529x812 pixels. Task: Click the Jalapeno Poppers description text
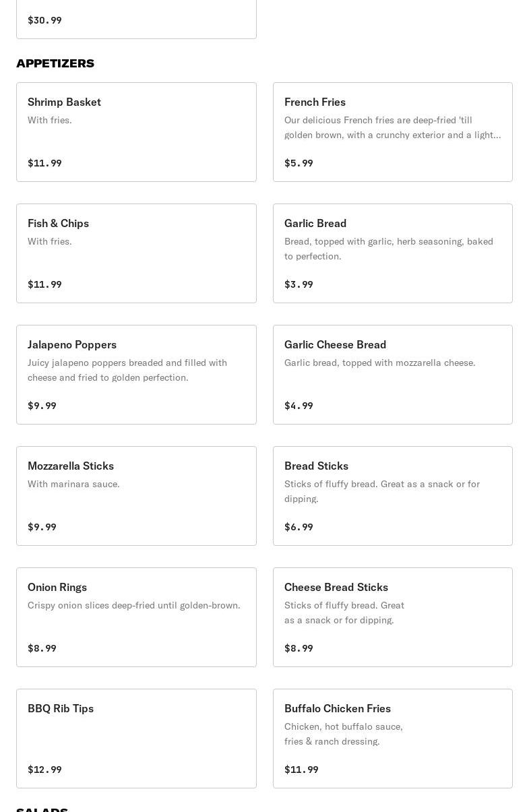click(x=127, y=370)
